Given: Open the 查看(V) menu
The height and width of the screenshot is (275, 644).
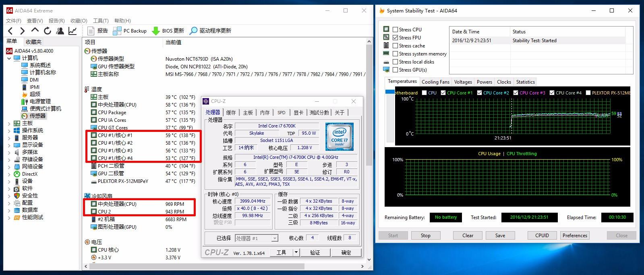Looking at the screenshot, I should click(35, 21).
